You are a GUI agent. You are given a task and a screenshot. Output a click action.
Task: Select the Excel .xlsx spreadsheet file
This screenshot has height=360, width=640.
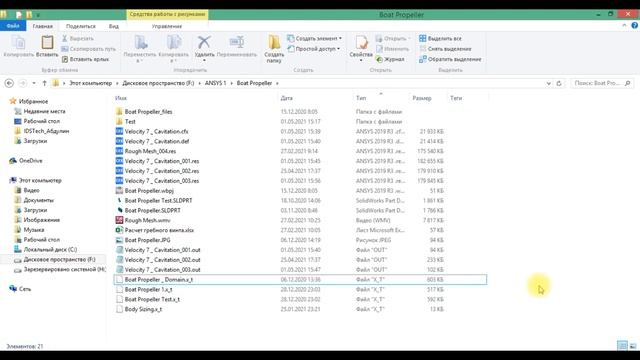point(159,230)
